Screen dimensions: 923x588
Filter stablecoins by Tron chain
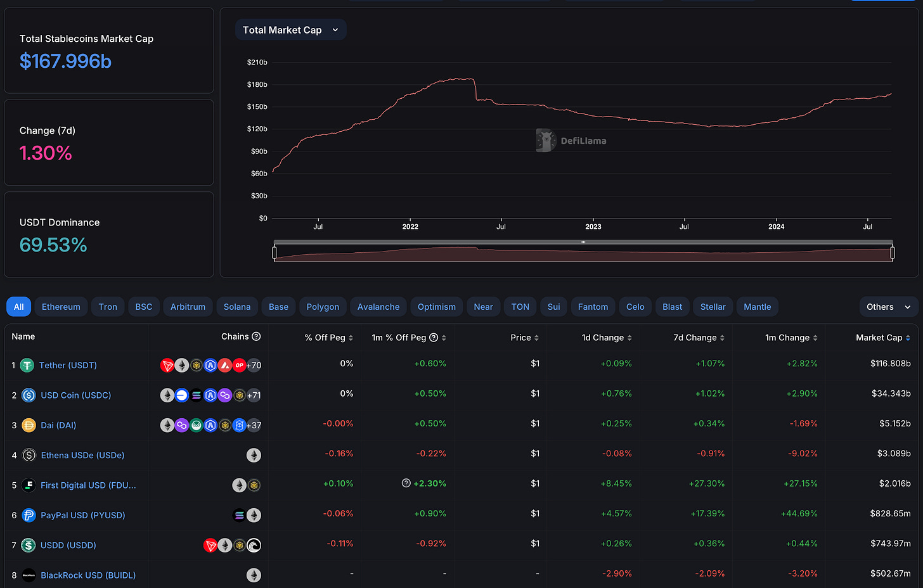[x=108, y=307]
